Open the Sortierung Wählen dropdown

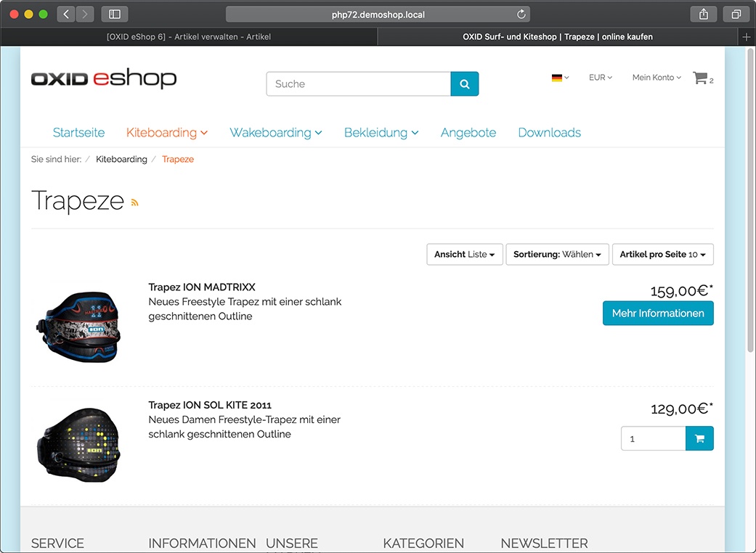[557, 254]
